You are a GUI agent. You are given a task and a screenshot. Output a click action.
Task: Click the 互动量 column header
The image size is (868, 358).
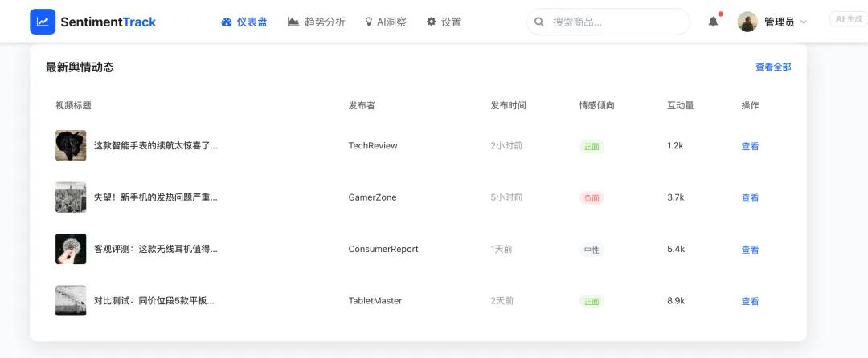pos(681,105)
